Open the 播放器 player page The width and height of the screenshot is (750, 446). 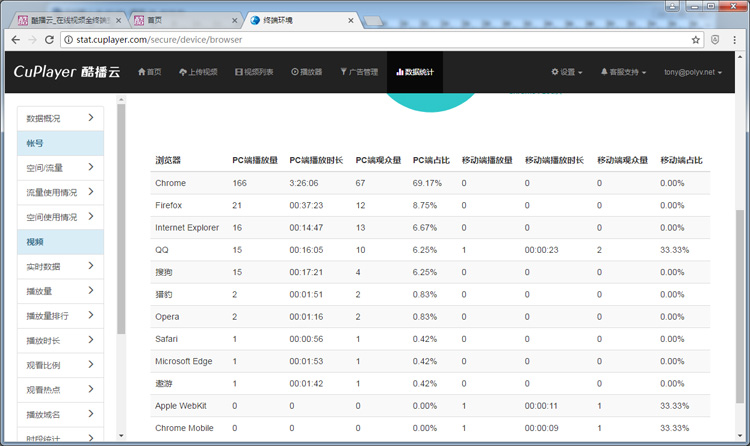point(307,72)
